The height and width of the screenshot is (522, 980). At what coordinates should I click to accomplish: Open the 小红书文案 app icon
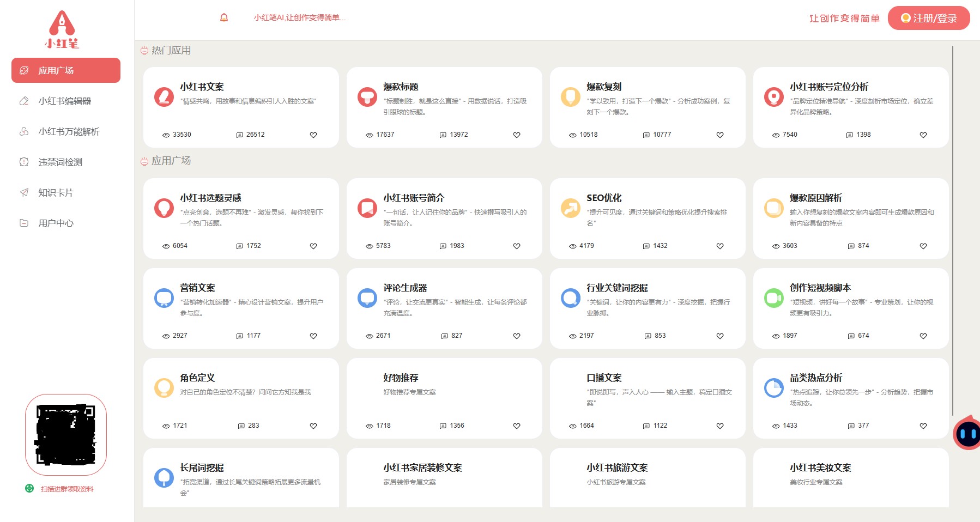click(164, 96)
